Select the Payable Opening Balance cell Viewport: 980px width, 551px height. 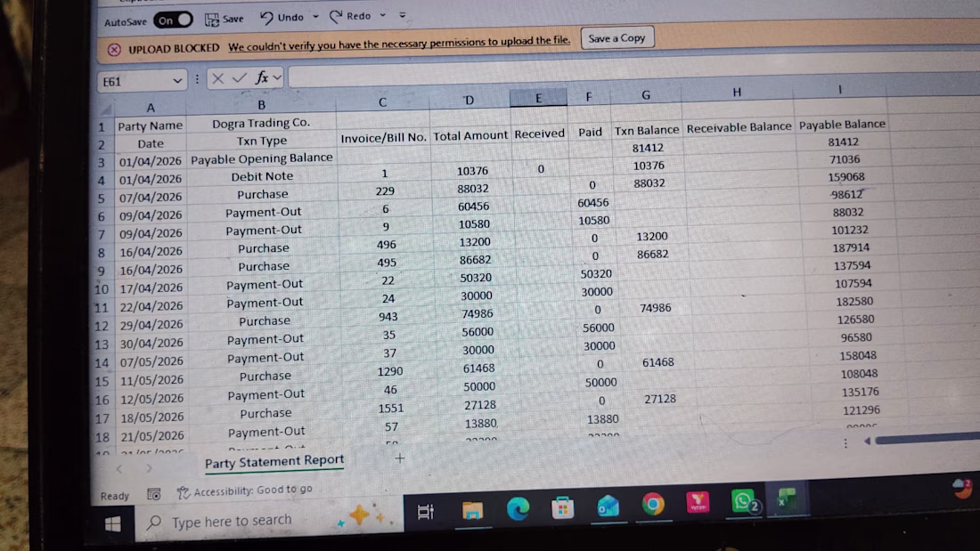[x=262, y=158]
